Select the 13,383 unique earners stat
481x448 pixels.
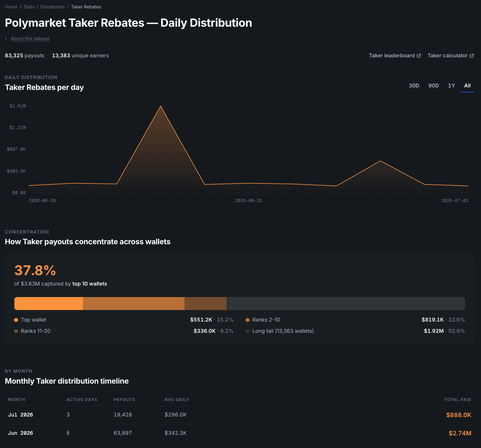click(x=80, y=55)
